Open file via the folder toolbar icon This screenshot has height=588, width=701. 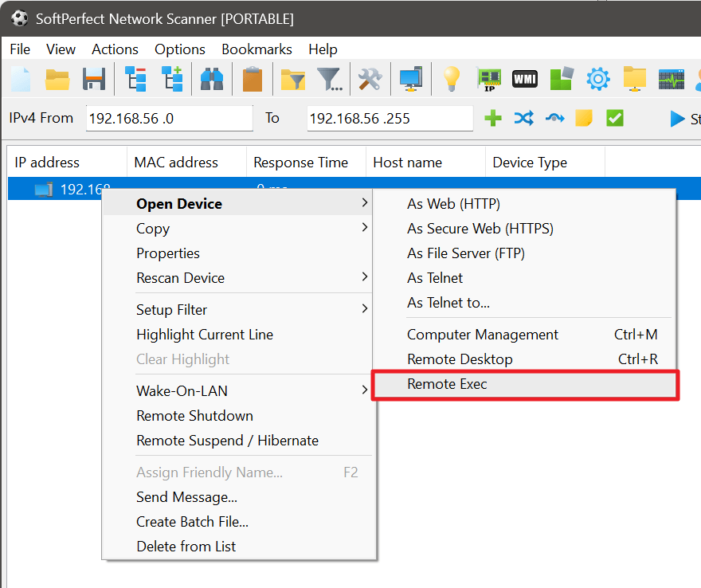57,80
